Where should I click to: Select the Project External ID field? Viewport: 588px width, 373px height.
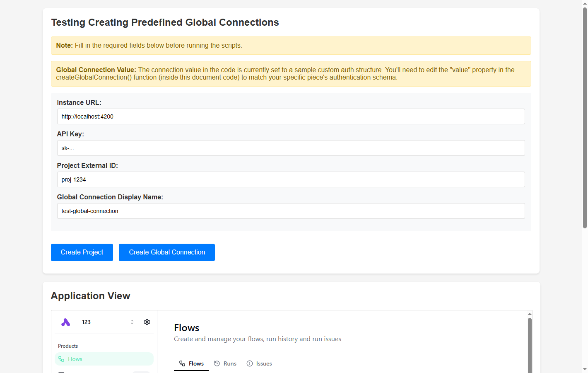tap(291, 179)
